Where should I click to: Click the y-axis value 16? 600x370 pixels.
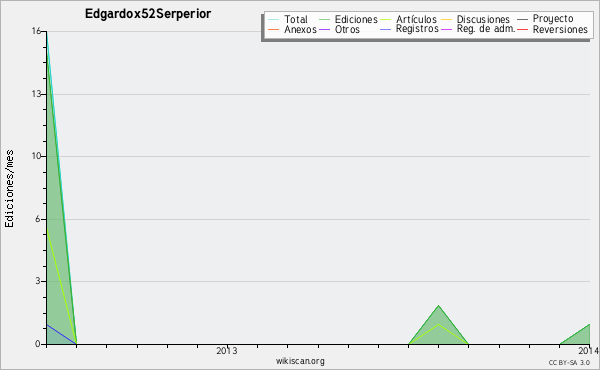coord(36,31)
